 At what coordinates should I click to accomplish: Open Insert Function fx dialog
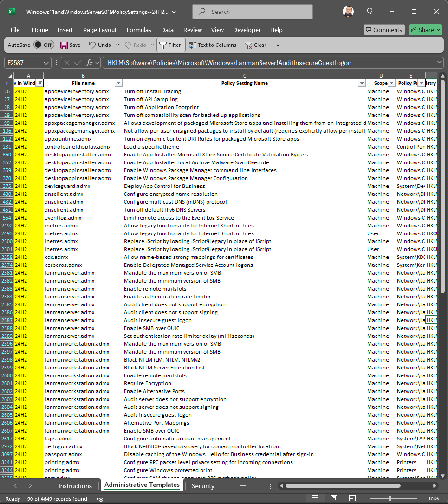coord(90,63)
